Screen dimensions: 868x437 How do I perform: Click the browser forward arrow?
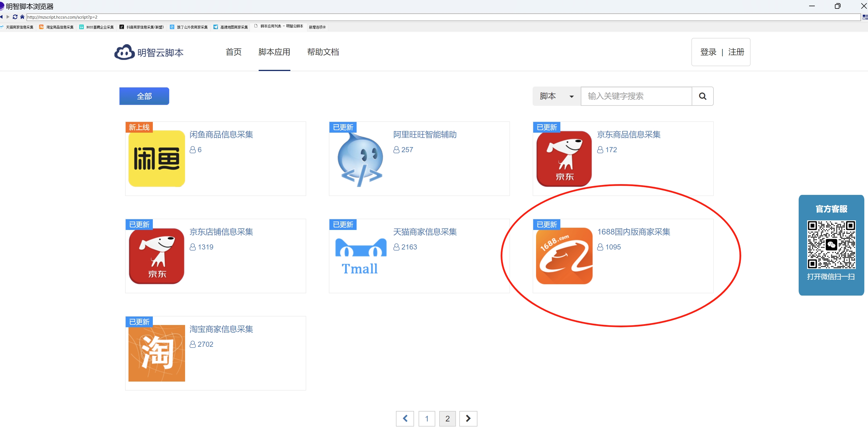pos(8,17)
